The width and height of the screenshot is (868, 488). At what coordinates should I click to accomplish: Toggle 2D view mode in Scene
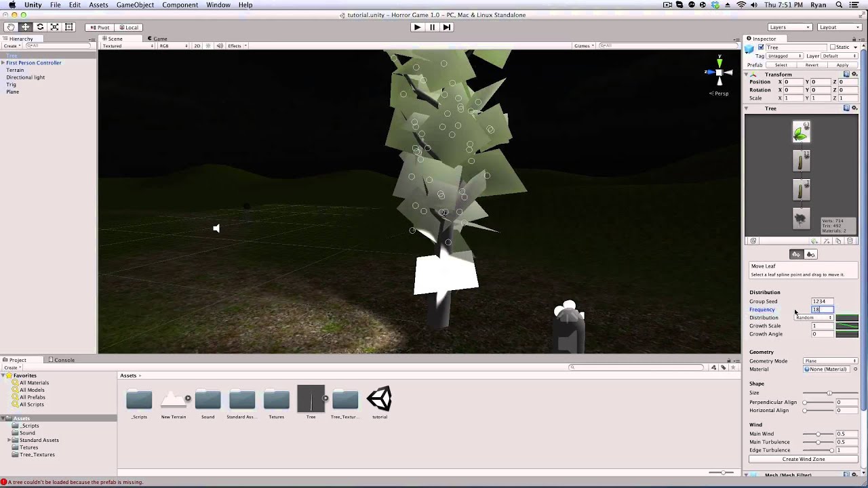[x=197, y=45]
